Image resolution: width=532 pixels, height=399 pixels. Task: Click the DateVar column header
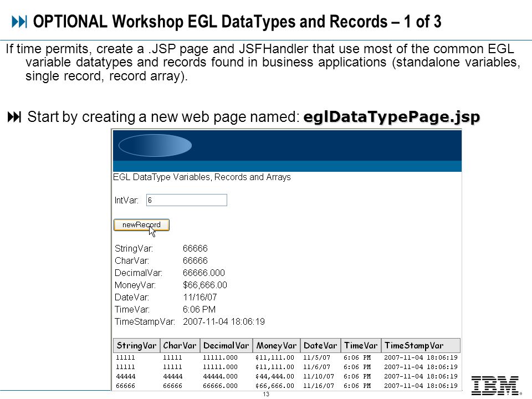[320, 346]
